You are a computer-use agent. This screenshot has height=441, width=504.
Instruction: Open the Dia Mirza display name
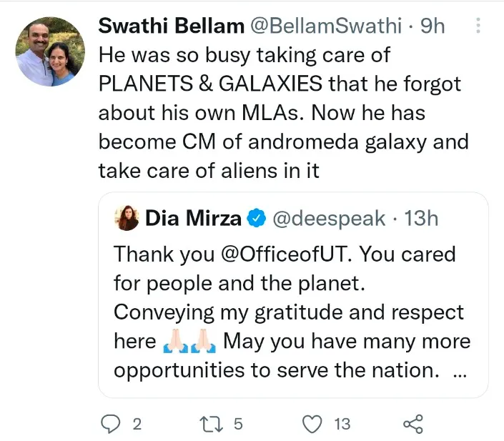coord(193,218)
